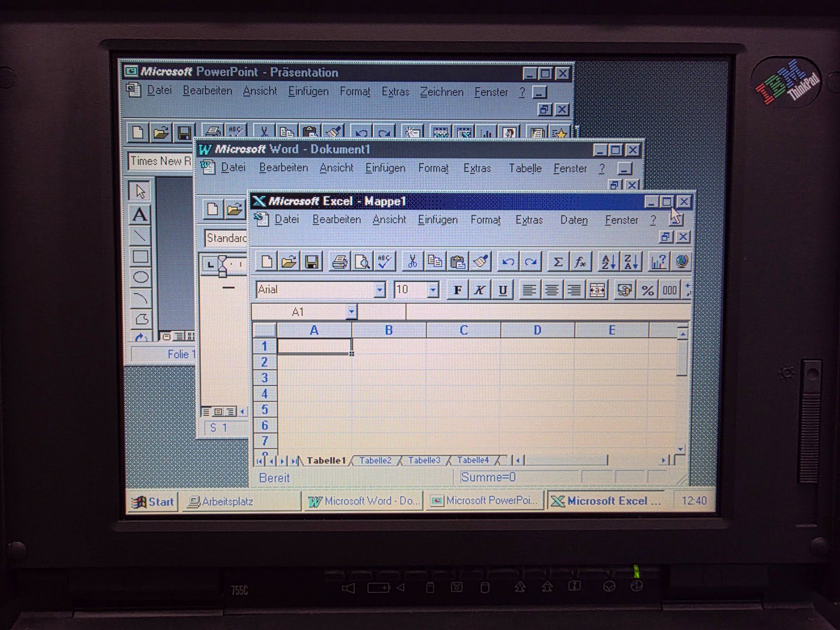Open the function wizard fx button
This screenshot has height=630, width=840.
click(580, 262)
